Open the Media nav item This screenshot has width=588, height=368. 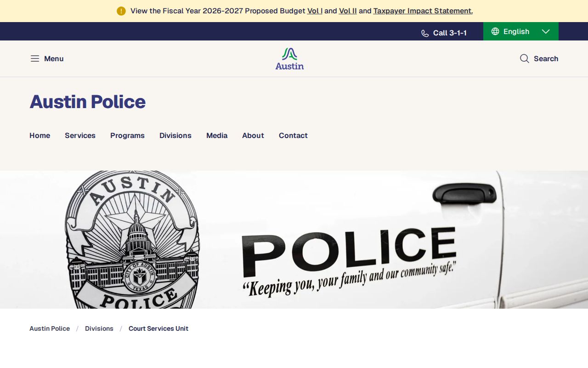click(x=217, y=135)
